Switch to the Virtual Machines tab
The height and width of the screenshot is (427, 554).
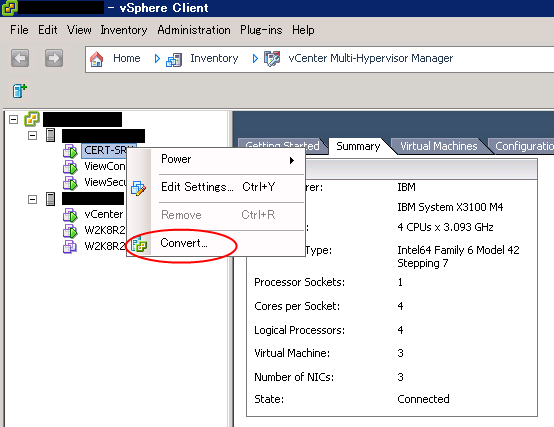point(438,146)
